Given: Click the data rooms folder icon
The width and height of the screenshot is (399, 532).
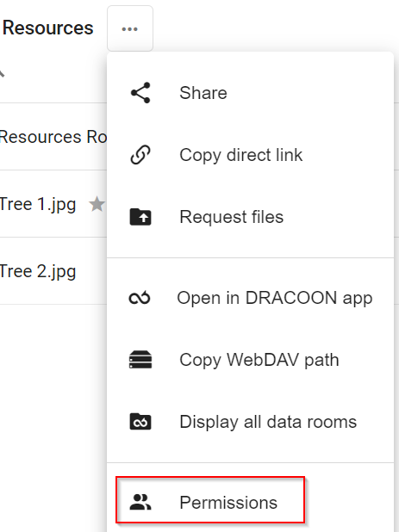Looking at the screenshot, I should pos(140,422).
